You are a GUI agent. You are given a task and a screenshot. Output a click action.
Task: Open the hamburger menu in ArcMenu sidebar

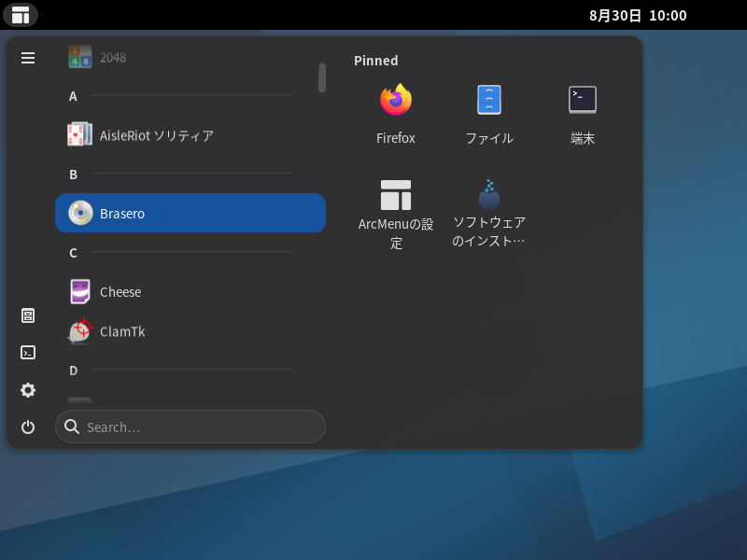[28, 58]
